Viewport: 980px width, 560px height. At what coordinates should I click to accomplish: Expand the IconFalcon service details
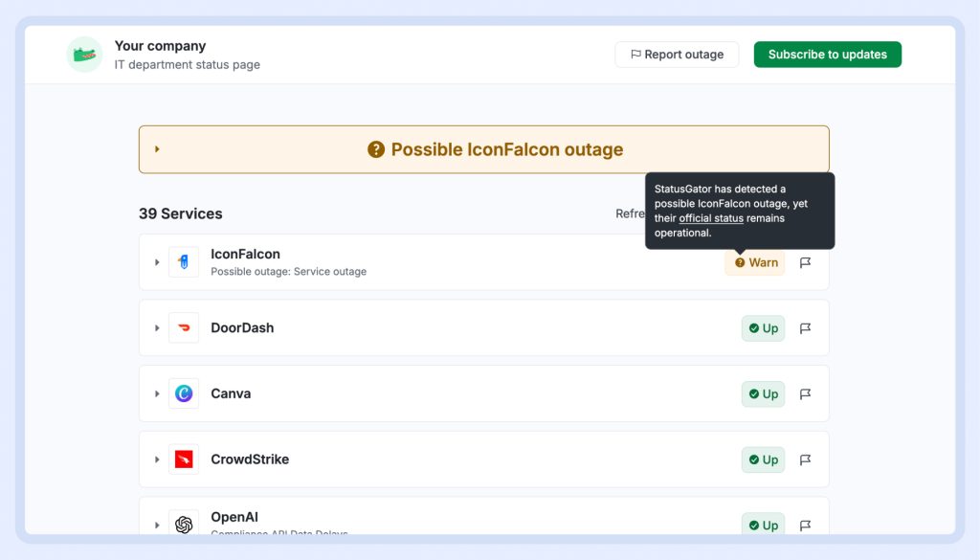157,262
